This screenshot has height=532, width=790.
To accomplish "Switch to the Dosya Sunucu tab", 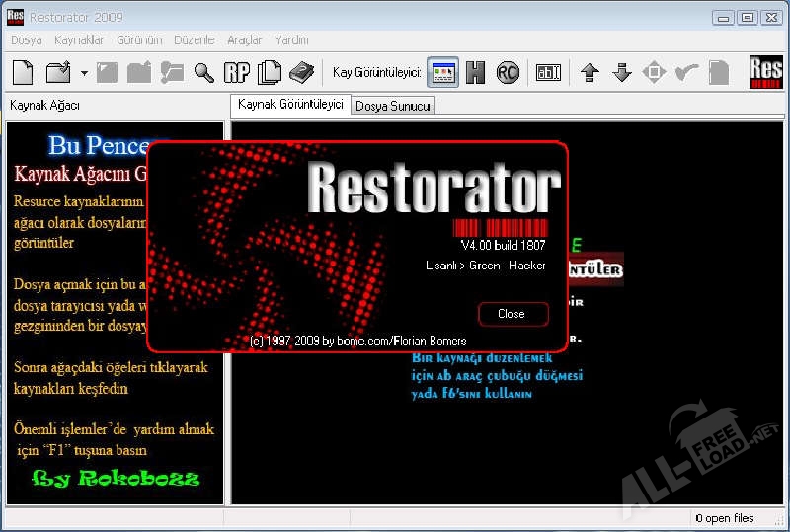I will 393,106.
